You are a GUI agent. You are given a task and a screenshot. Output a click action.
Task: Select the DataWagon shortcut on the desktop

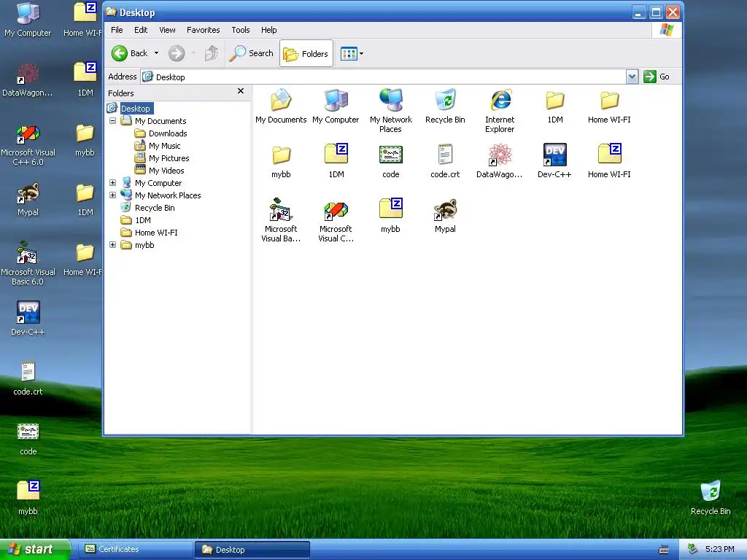click(28, 79)
